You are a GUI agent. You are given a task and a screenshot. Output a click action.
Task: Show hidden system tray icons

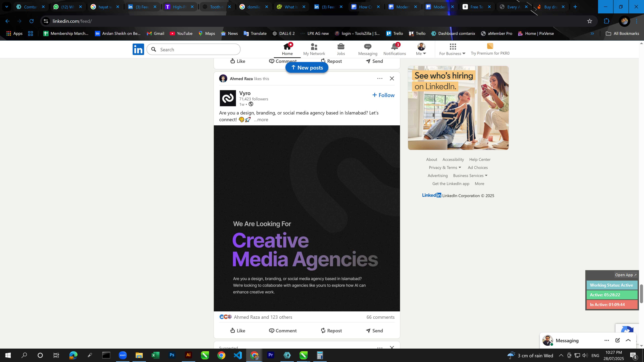[x=561, y=355]
